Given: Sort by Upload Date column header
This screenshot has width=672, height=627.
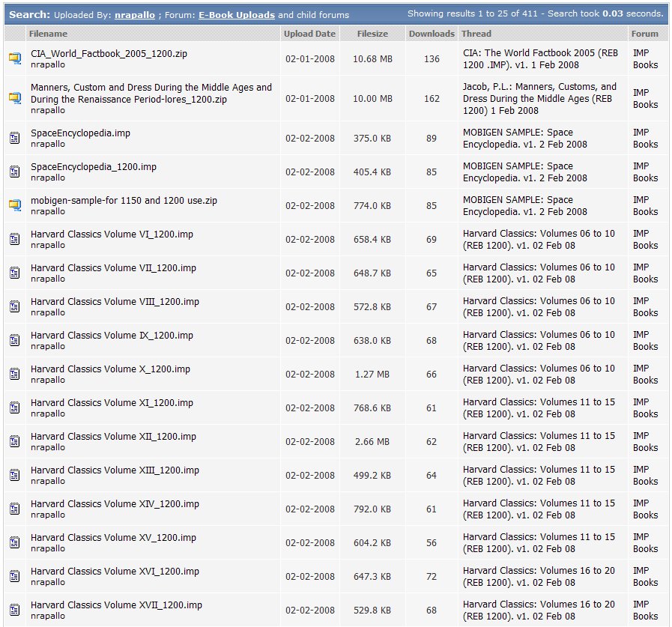Looking at the screenshot, I should (x=309, y=34).
